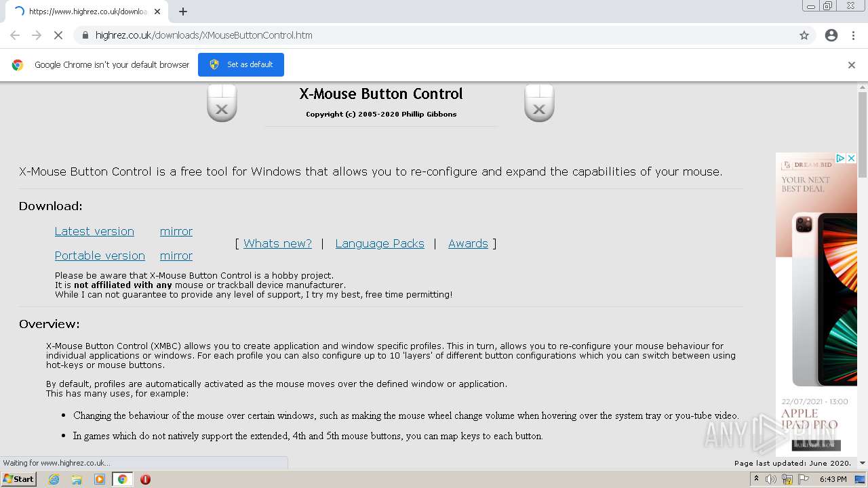Viewport: 868px width, 488px height.
Task: Open Windows Media Player from the taskbar
Action: point(100,479)
